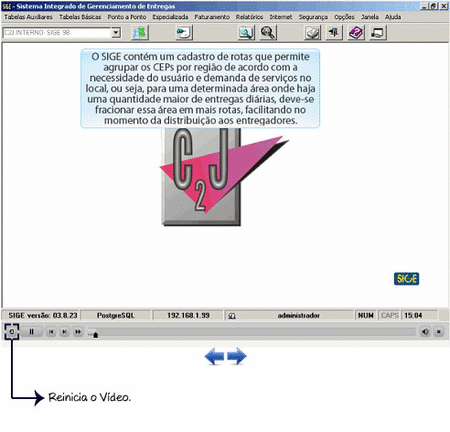Click the document search magnifier icon
The height and width of the screenshot is (432, 450).
[246, 33]
